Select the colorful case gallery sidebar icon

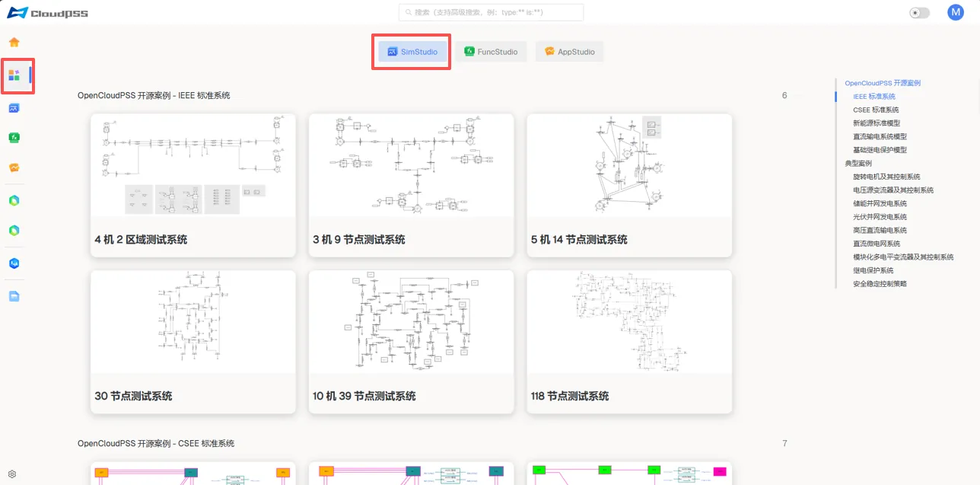(14, 75)
